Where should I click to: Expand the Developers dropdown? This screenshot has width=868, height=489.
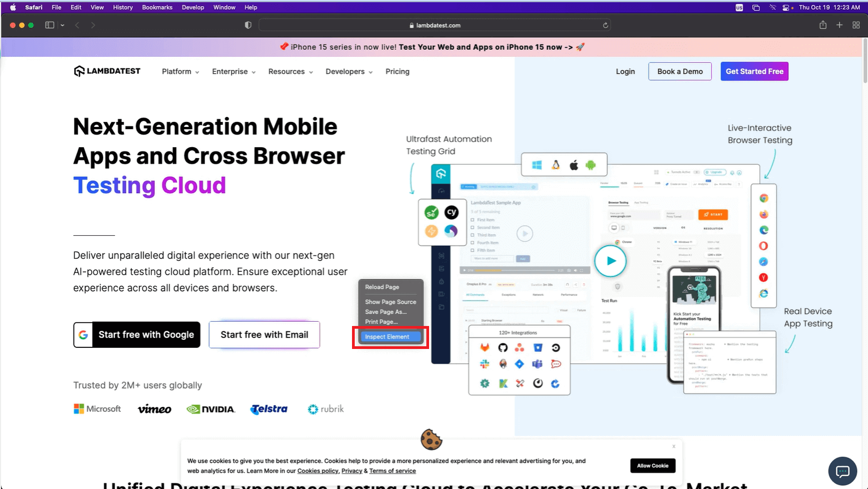coord(349,72)
